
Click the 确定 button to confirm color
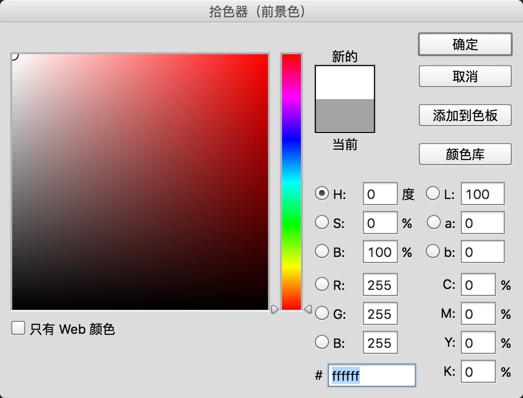[465, 44]
